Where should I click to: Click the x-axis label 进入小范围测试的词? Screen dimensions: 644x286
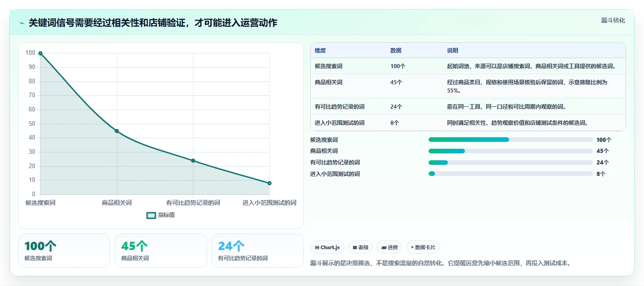tap(269, 203)
